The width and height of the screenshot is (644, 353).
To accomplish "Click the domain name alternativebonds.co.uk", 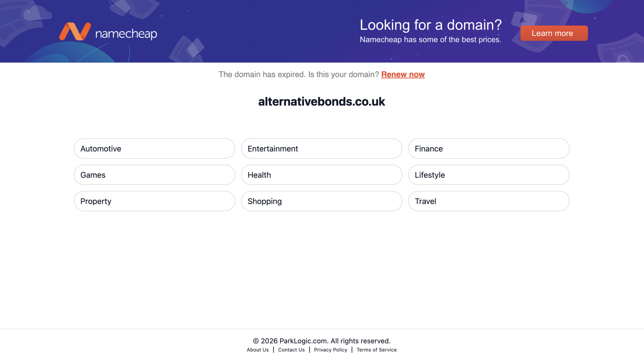I will 321,102.
